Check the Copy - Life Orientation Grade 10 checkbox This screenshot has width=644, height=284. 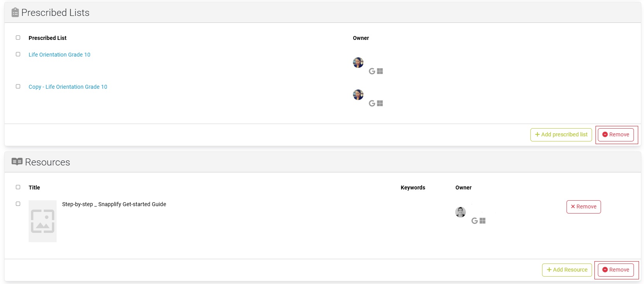18,86
